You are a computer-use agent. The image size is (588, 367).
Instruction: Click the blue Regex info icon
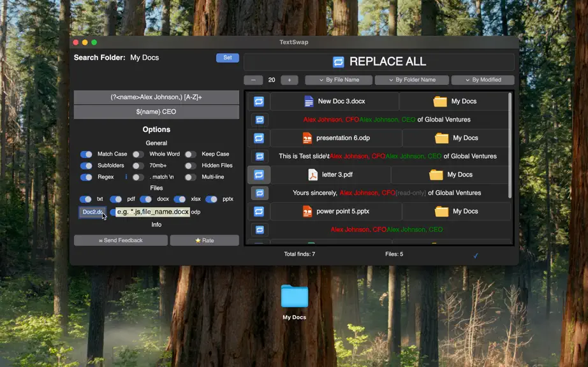(126, 176)
